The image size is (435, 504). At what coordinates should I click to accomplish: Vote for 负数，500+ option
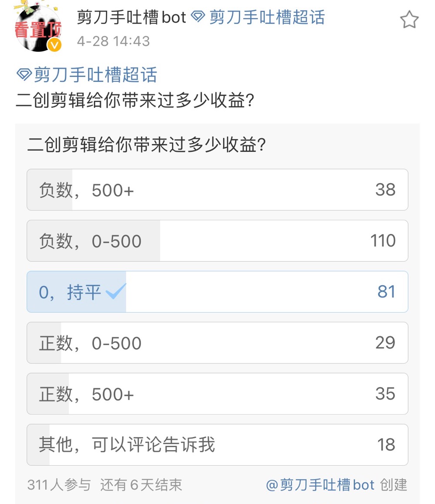217,190
